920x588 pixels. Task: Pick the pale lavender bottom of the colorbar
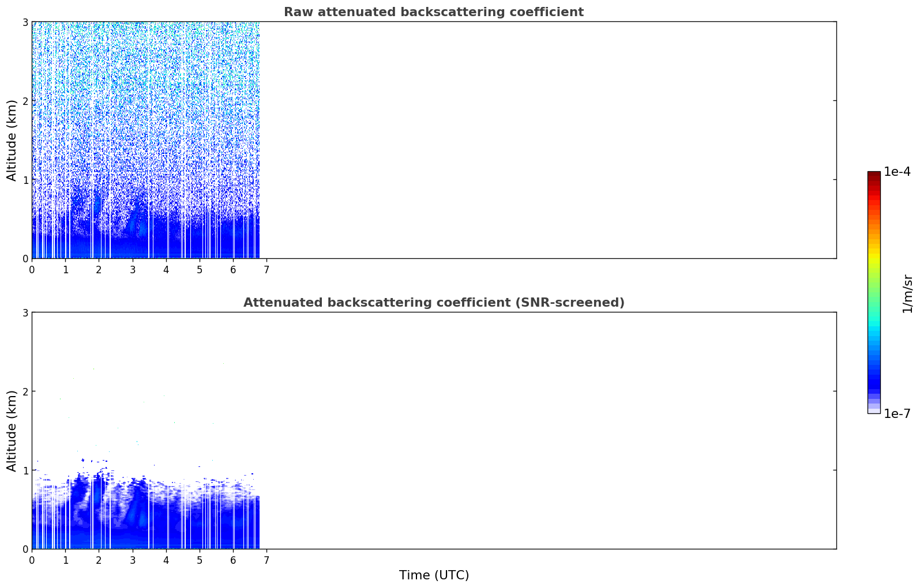click(873, 409)
